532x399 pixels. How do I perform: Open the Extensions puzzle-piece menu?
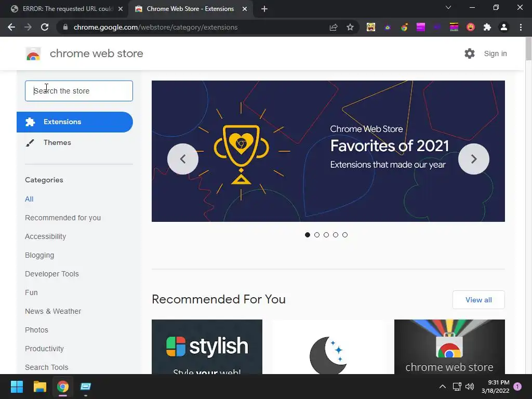[x=487, y=27]
